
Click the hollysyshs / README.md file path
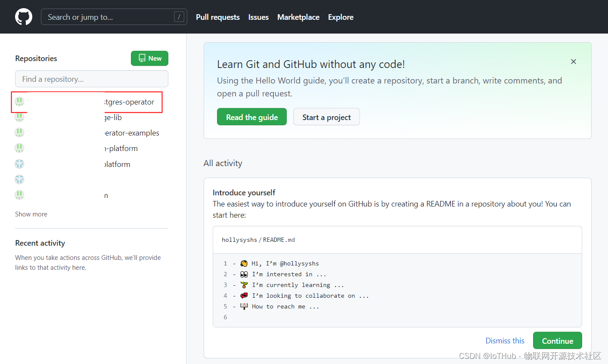258,240
